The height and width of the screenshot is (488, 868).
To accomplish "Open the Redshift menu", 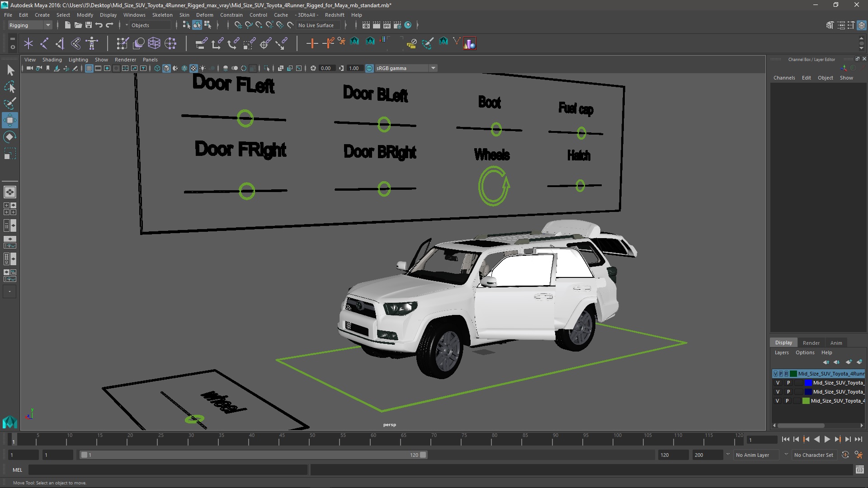I will (335, 15).
